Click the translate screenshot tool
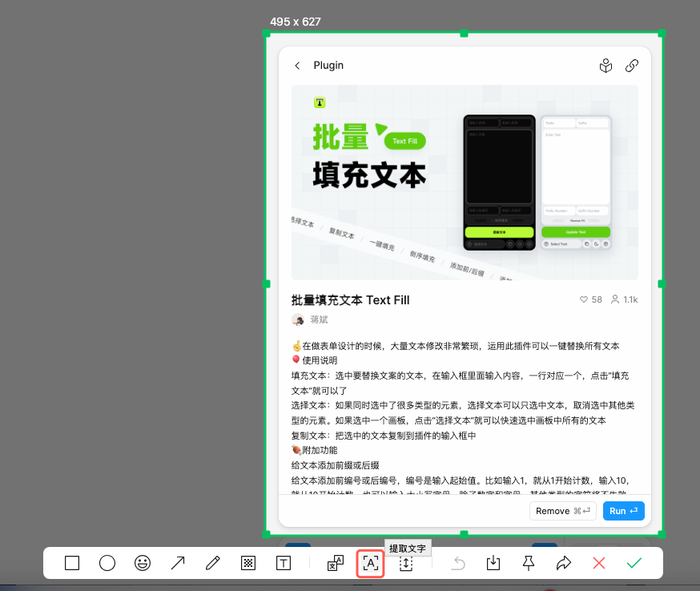Image resolution: width=700 pixels, height=591 pixels. tap(336, 563)
